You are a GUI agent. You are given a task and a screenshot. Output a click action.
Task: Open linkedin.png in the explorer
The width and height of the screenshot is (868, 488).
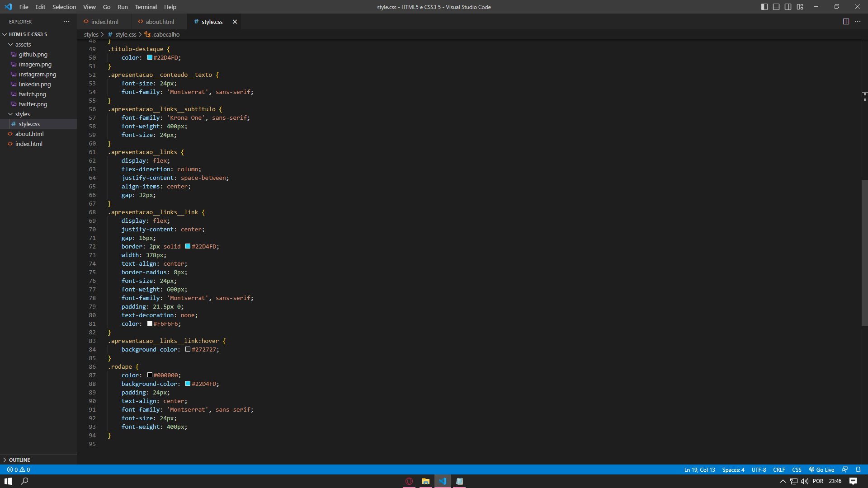38,84
